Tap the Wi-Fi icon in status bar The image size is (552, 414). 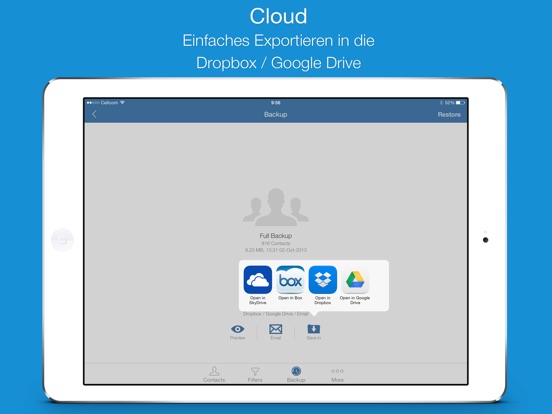point(123,102)
